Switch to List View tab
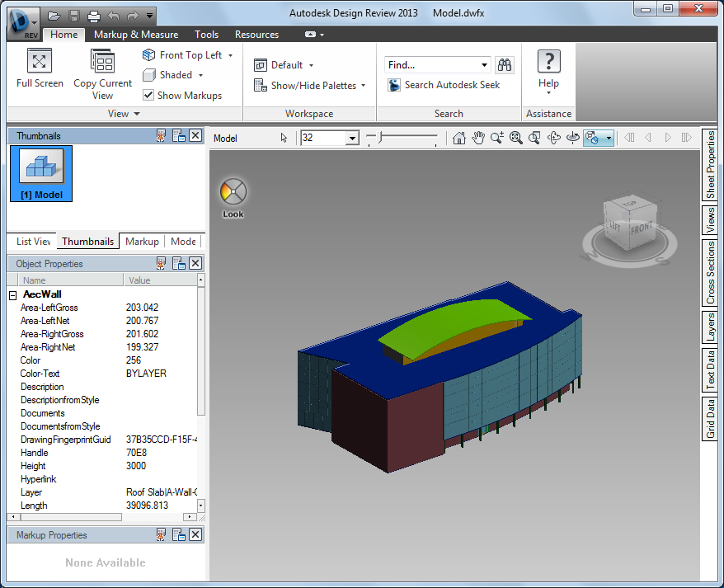 pos(33,242)
